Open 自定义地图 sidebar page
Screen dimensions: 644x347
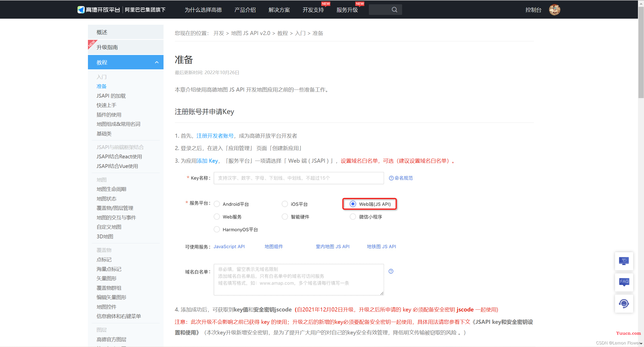[109, 227]
